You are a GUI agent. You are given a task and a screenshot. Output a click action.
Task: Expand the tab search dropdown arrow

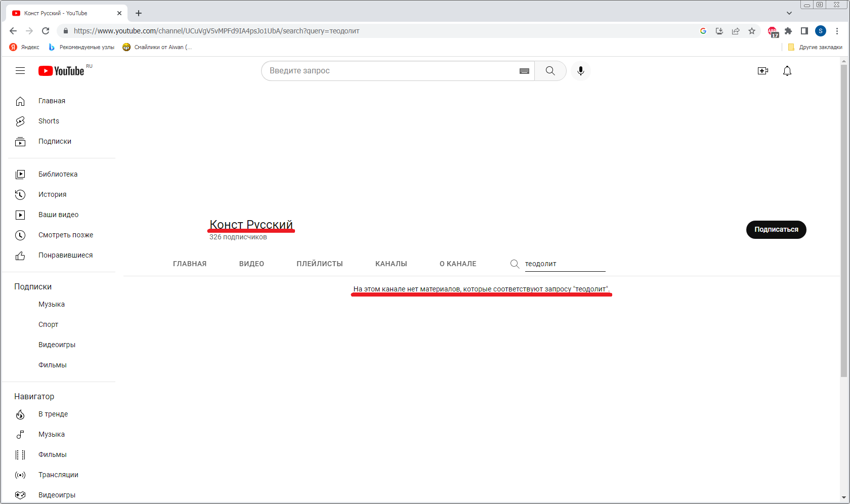point(789,13)
